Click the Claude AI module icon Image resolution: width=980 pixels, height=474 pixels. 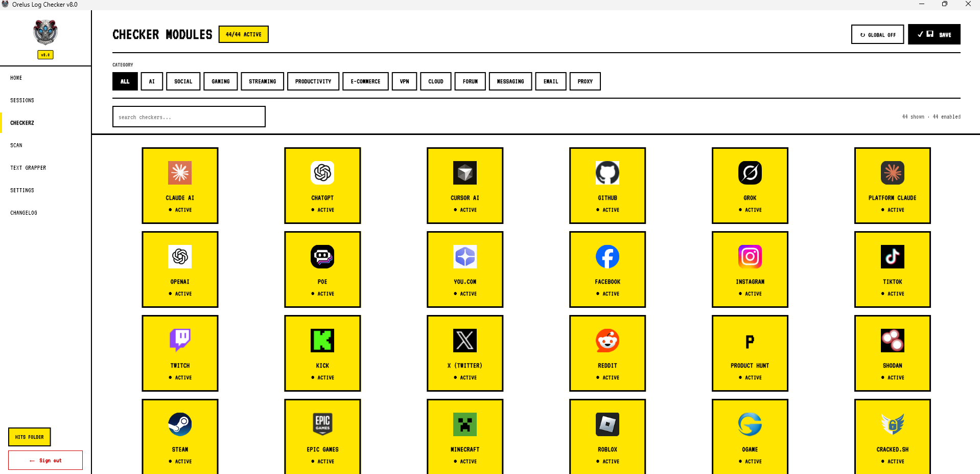pos(180,173)
